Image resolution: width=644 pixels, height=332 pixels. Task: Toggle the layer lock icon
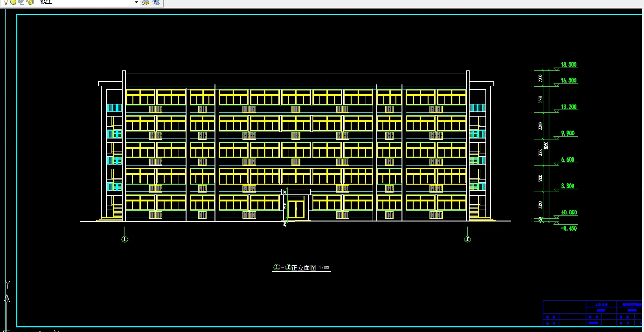(29, 2)
